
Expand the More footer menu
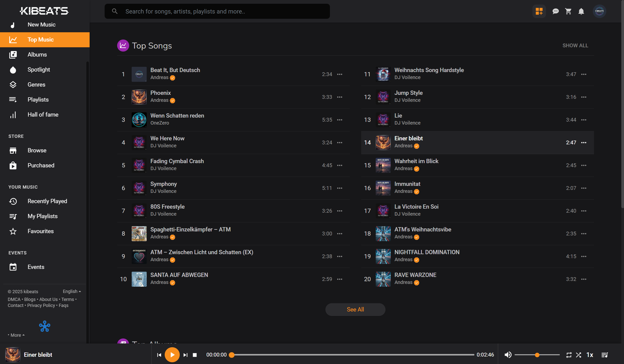point(17,335)
